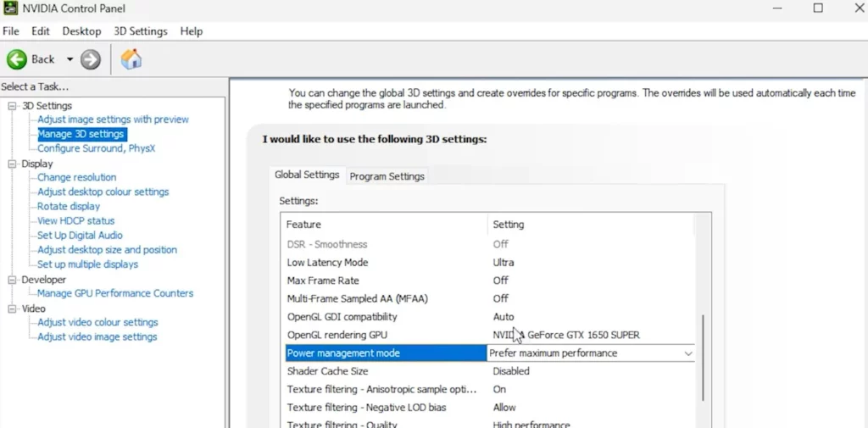Click the grey Forward arrow icon
Image resolution: width=868 pixels, height=428 pixels.
tap(91, 59)
